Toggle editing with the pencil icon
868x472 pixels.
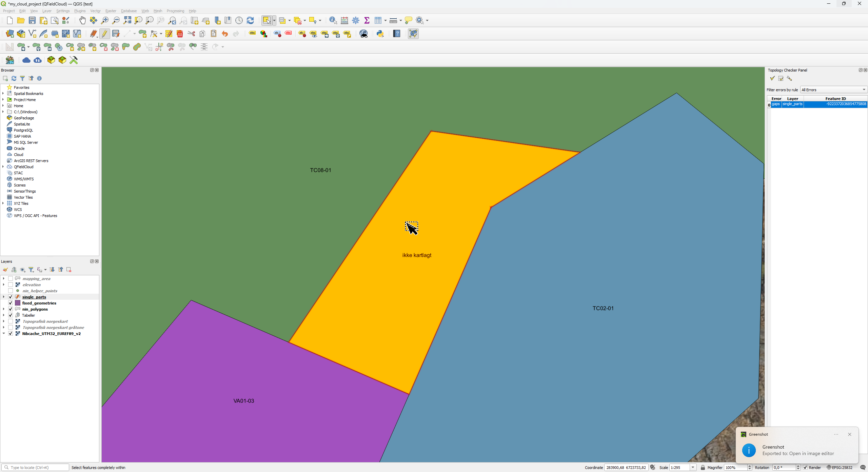[x=104, y=34]
